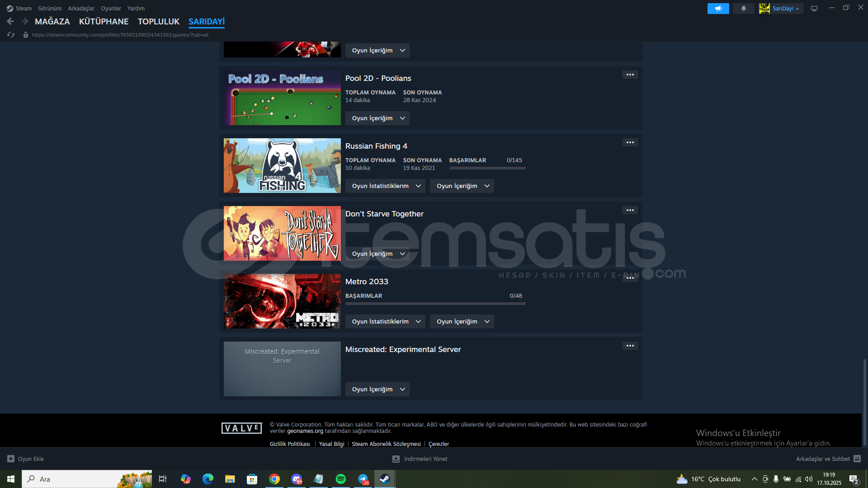Open Spotify from the taskbar

pyautogui.click(x=341, y=479)
